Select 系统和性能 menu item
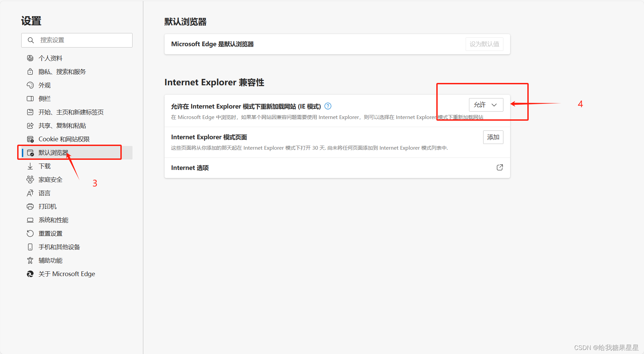644x354 pixels. pos(77,220)
